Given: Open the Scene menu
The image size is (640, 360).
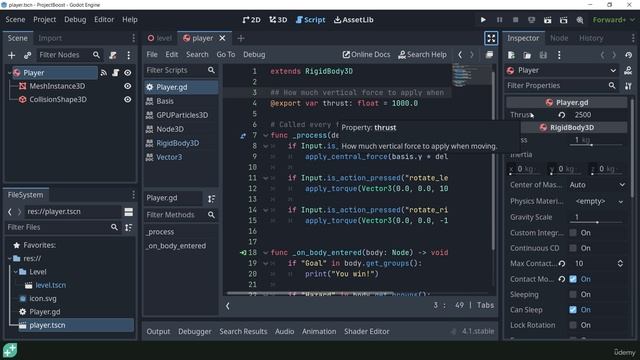Looking at the screenshot, I should (15, 20).
